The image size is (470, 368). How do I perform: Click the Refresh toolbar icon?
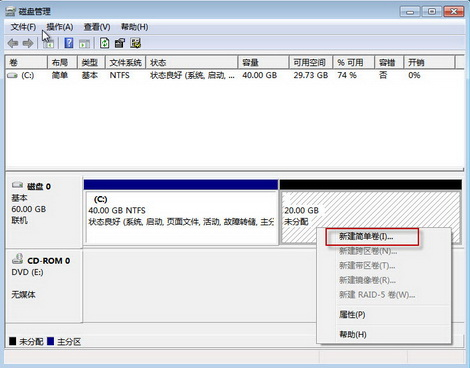coord(105,43)
